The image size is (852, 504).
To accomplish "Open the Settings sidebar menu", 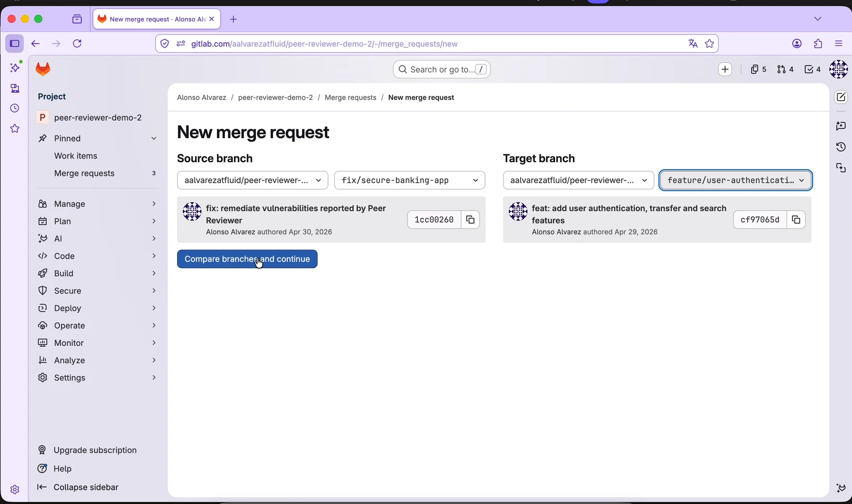I will coord(97,378).
